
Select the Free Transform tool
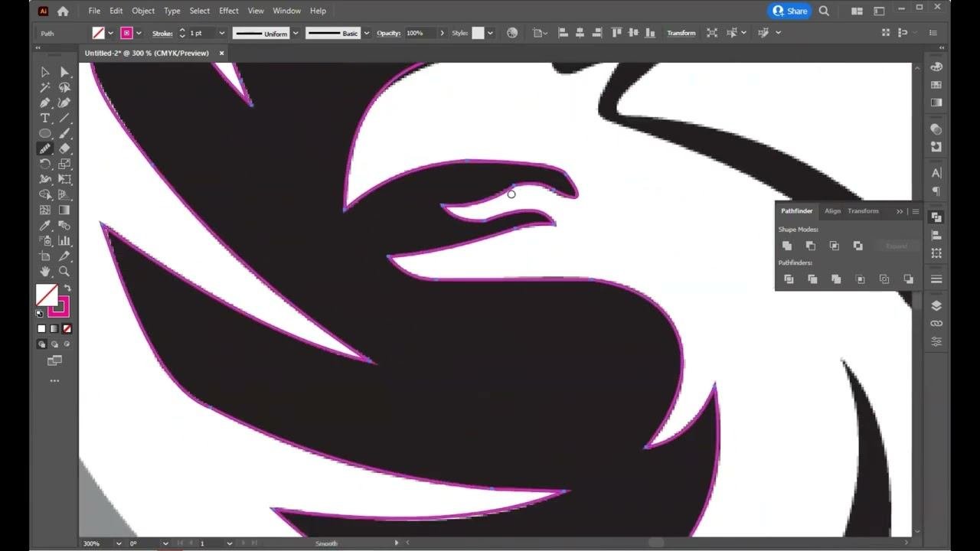(64, 179)
